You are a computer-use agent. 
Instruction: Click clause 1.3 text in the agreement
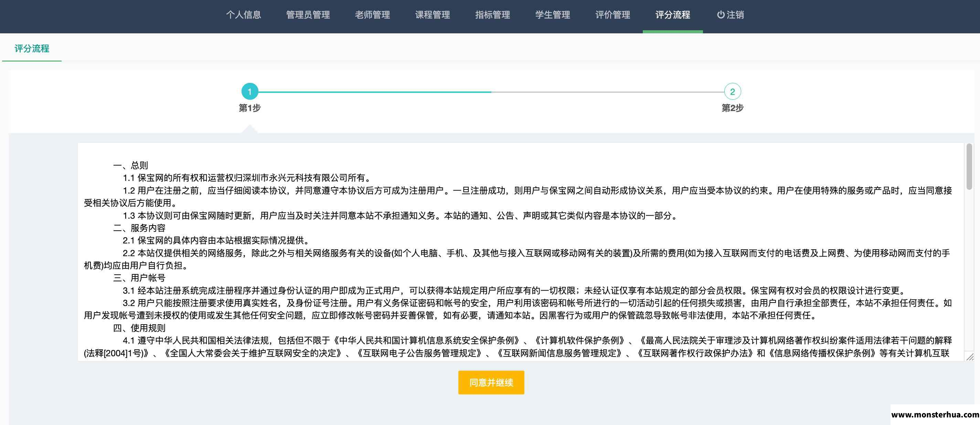click(401, 216)
